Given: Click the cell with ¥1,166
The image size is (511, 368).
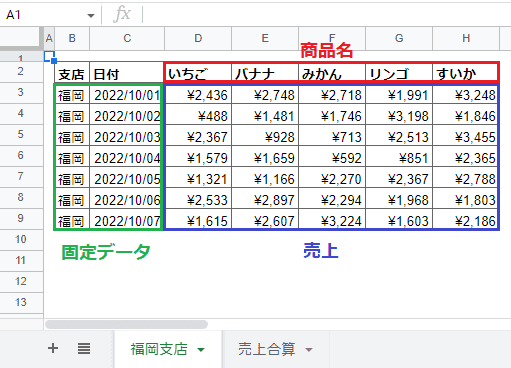Looking at the screenshot, I should pyautogui.click(x=265, y=178).
